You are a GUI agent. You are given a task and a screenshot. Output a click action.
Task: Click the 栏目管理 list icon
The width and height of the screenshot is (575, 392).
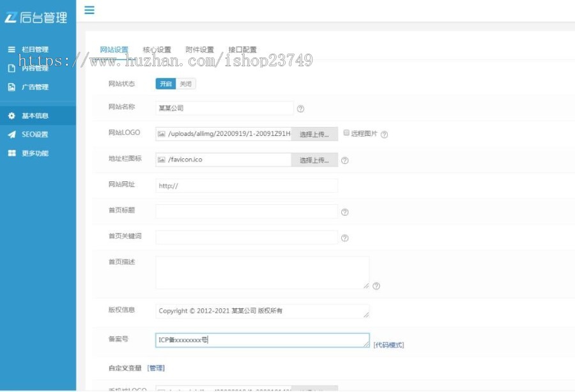pos(11,49)
